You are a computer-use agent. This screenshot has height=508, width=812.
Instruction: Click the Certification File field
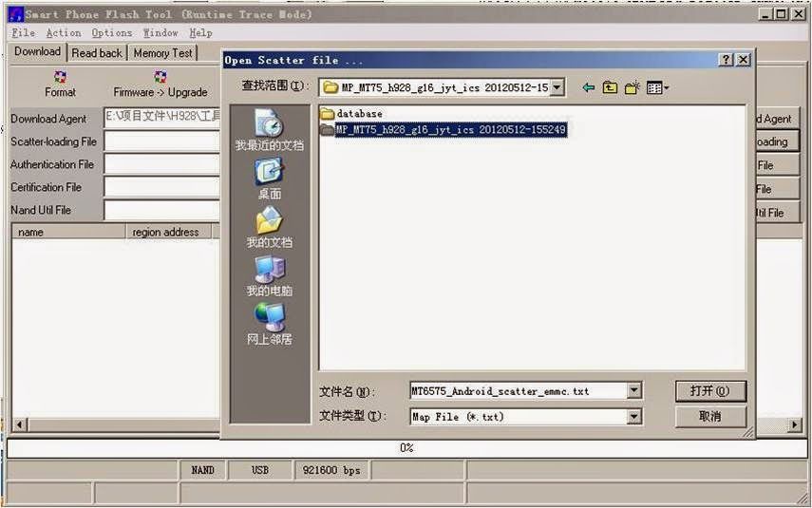click(x=162, y=187)
